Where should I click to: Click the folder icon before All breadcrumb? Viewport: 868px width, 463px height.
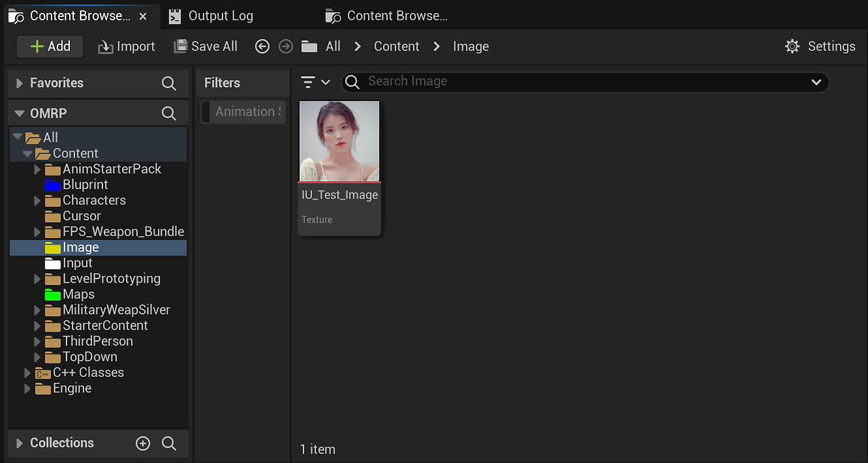tap(309, 46)
